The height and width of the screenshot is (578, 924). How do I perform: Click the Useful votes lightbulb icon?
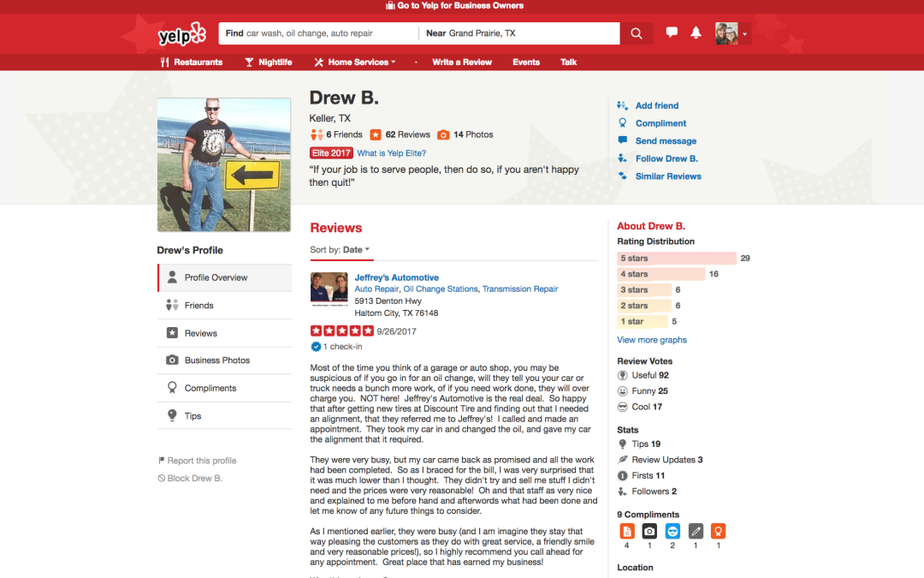622,375
